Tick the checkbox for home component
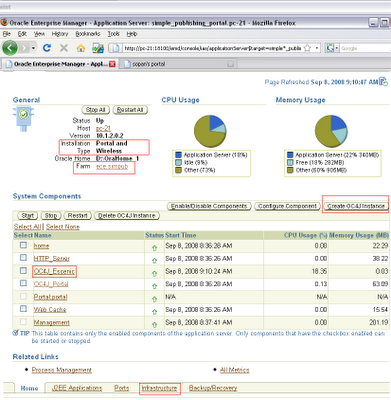This screenshot has height=400, width=391. click(23, 245)
